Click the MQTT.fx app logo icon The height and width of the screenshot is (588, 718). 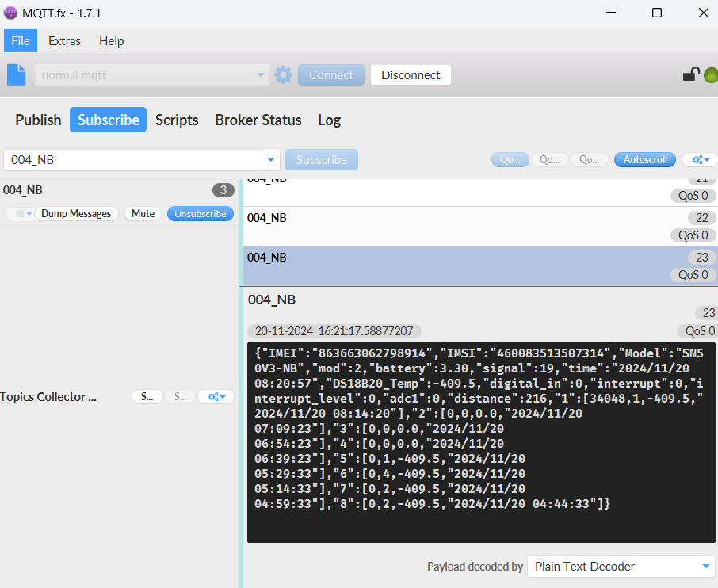[x=10, y=13]
